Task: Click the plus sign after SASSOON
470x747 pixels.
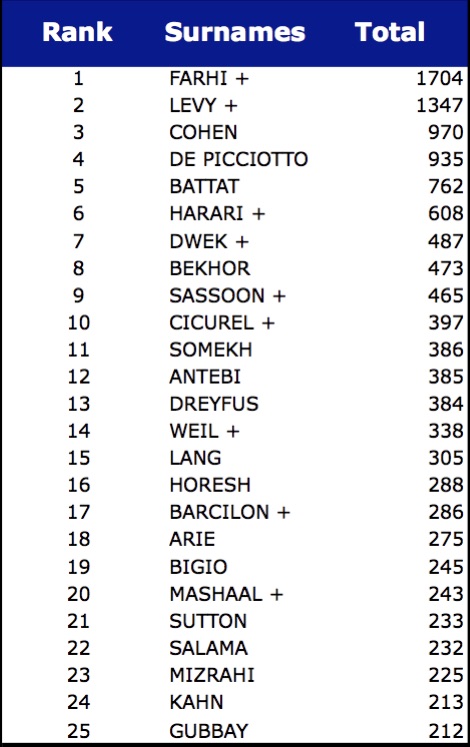Action: point(279,296)
